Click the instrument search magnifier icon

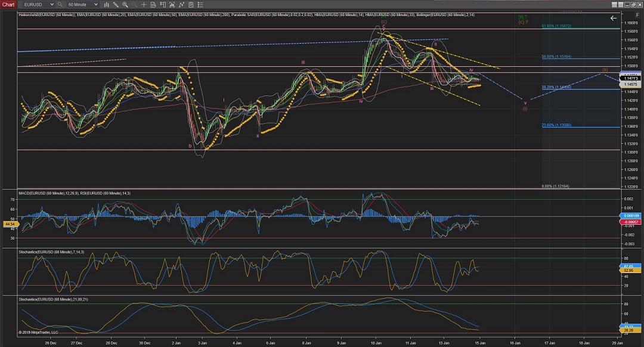coord(60,5)
